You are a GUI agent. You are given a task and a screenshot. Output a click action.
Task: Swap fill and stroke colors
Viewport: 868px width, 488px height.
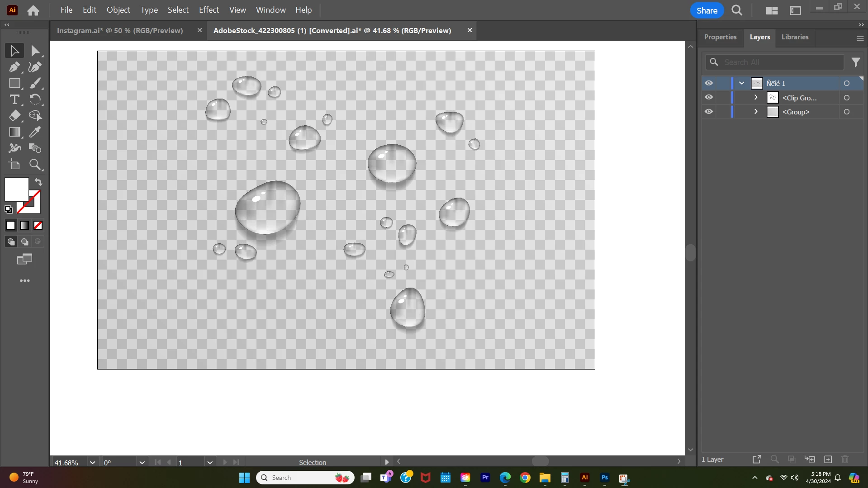point(38,182)
